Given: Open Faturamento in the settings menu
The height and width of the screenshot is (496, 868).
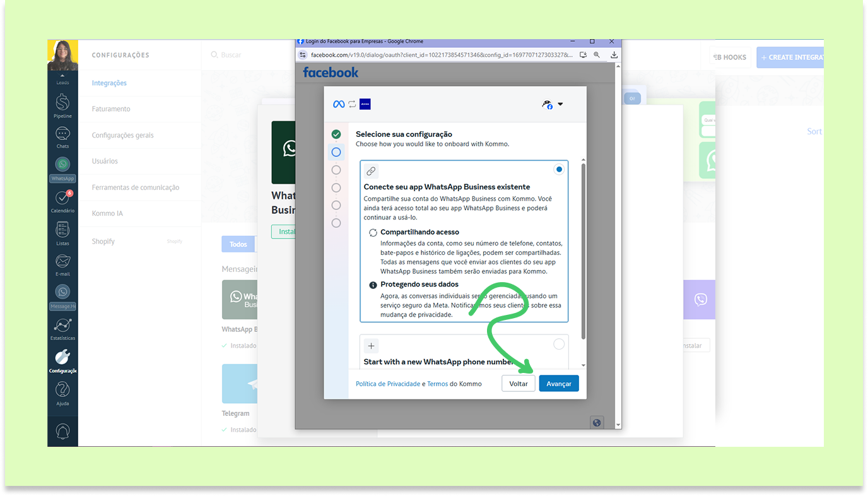Looking at the screenshot, I should click(x=111, y=109).
